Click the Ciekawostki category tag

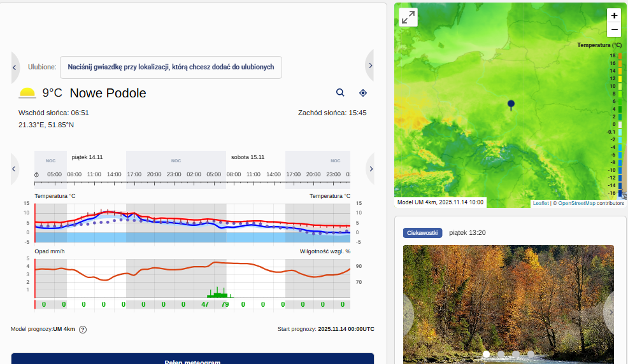[422, 233]
